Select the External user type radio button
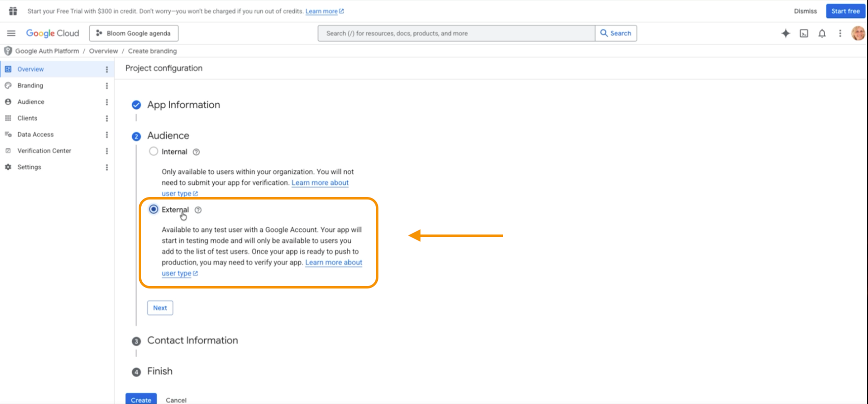The image size is (868, 404). [154, 209]
